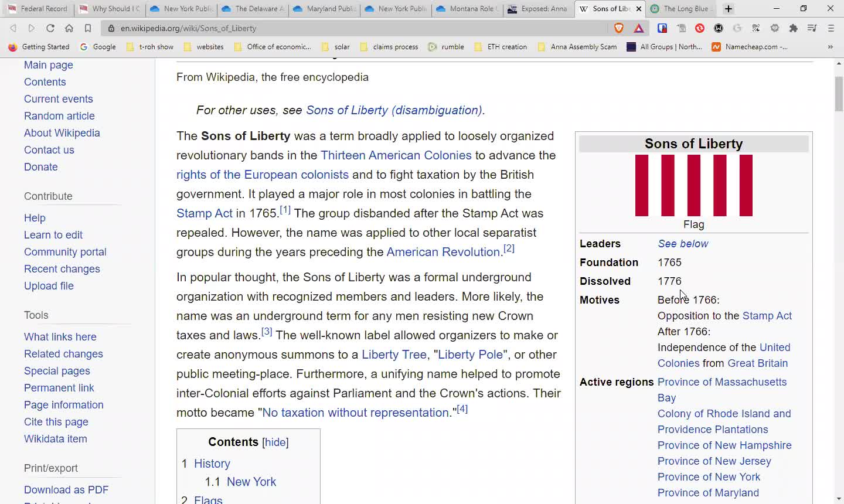Open the Brave Shields lion icon

[619, 28]
